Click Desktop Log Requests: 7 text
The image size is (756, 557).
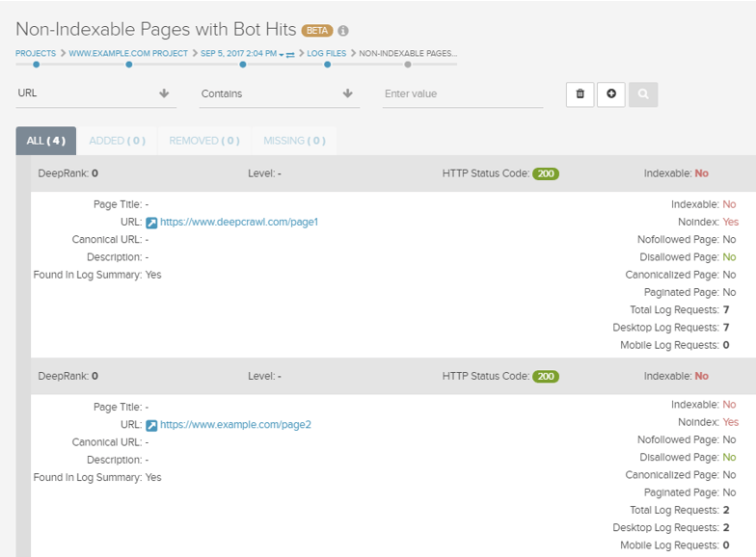pyautogui.click(x=671, y=328)
